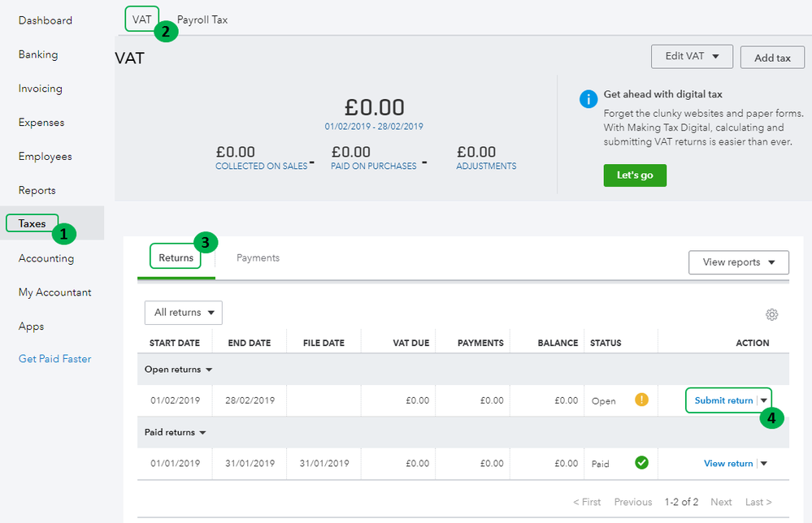
Task: Open the Collected on Sales link
Action: click(x=261, y=166)
